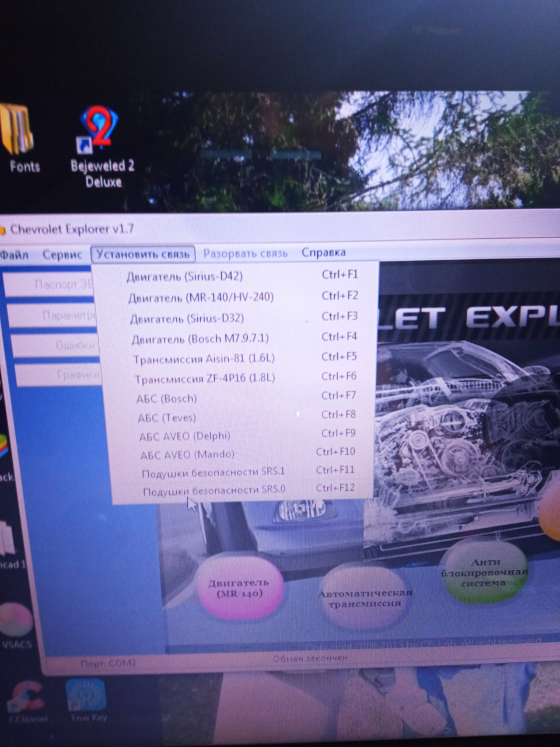The image size is (560, 747).
Task: Open the VSACS desktop icon
Action: point(16,626)
